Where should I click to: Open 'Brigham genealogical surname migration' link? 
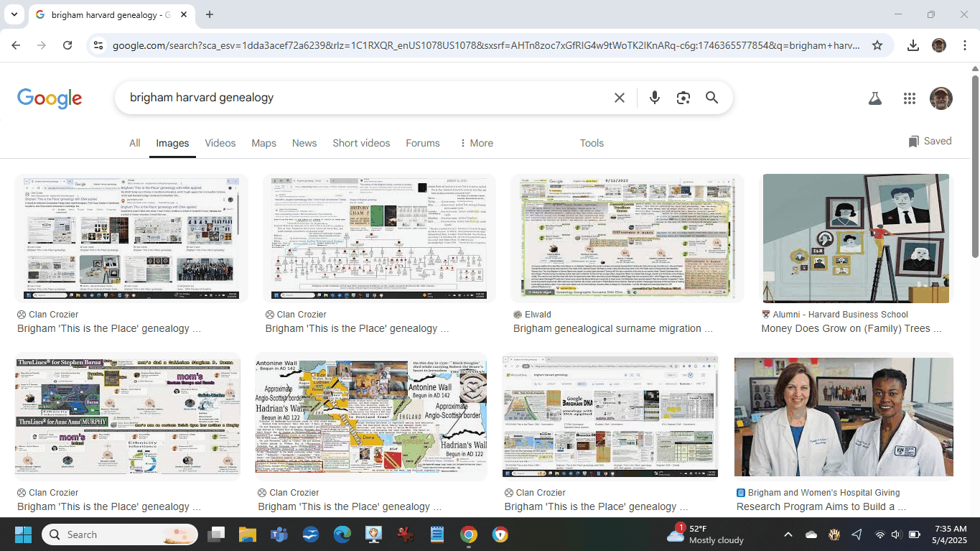pyautogui.click(x=612, y=328)
